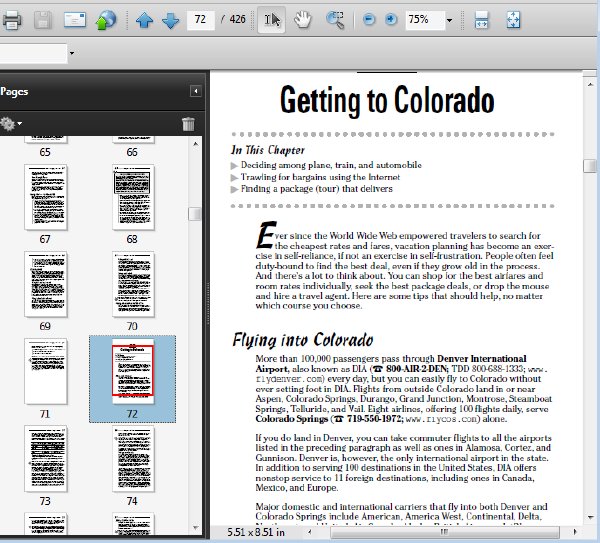Click the panel splitter grip between panes

(x=208, y=303)
